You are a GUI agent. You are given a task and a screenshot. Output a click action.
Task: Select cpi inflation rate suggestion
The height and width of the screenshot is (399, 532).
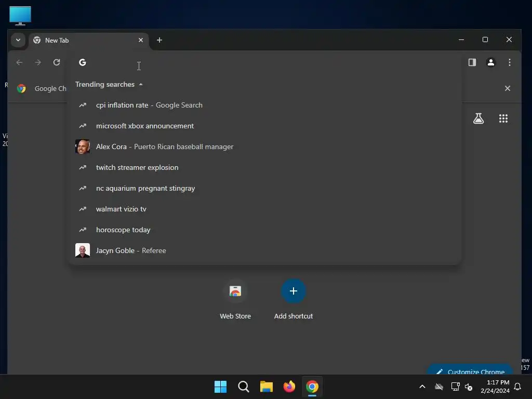click(265, 105)
